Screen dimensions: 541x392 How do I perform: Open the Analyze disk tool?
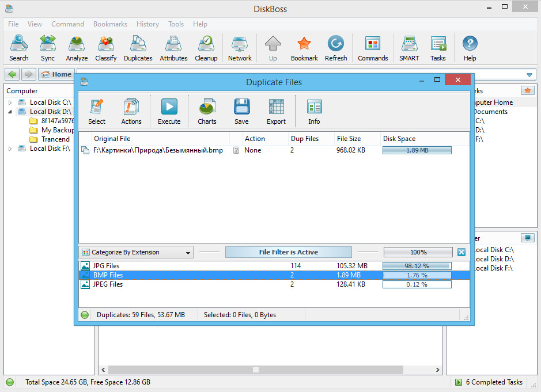[77, 48]
